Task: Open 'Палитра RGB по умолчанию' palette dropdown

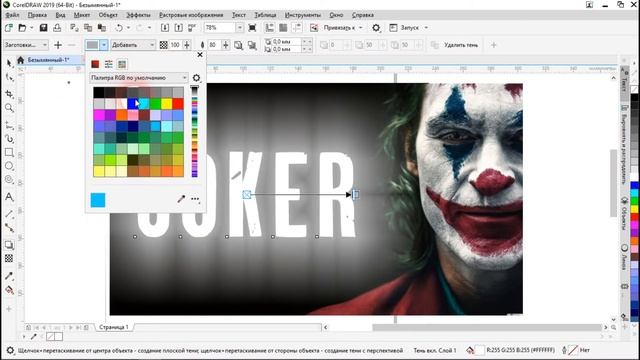Action: point(139,78)
